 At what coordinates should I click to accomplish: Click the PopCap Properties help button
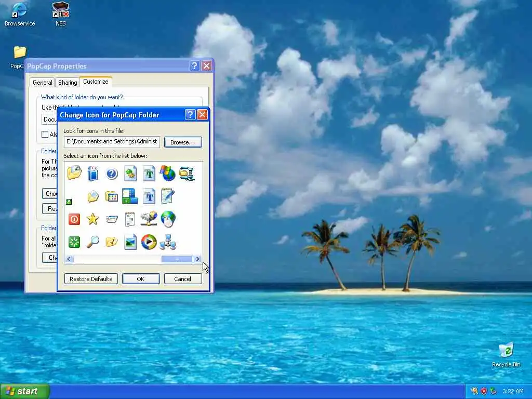click(194, 66)
